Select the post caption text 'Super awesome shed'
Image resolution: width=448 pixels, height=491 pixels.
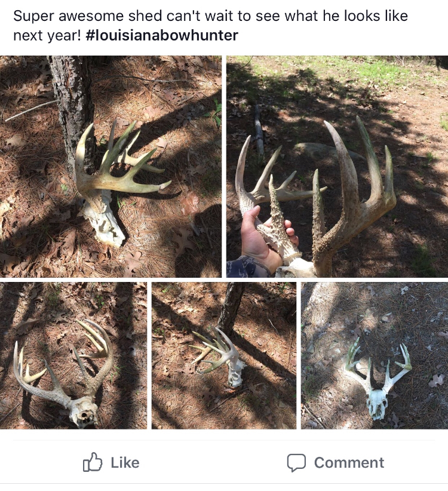[x=92, y=16]
